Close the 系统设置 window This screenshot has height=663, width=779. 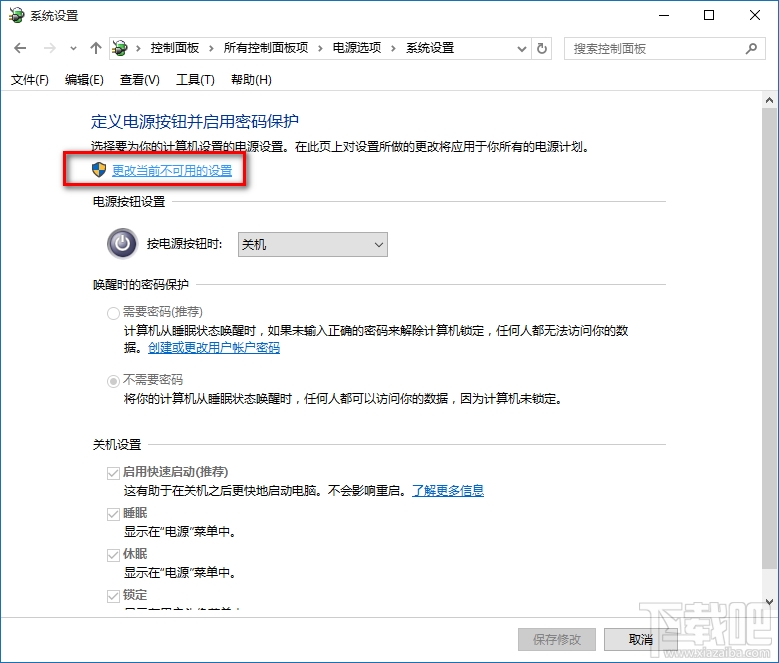click(755, 15)
